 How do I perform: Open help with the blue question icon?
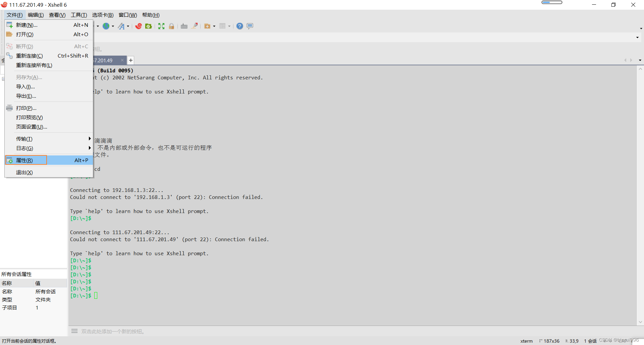coord(239,26)
